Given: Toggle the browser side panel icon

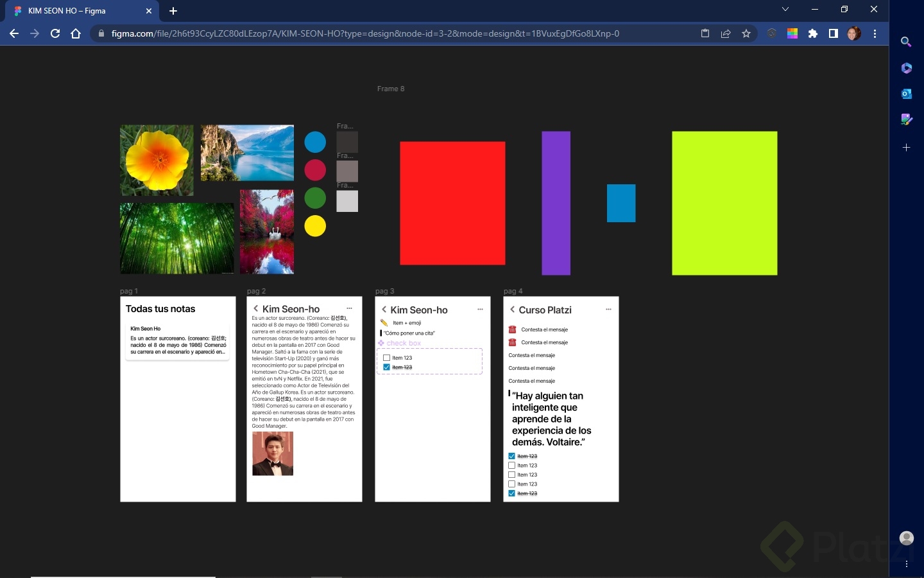Looking at the screenshot, I should [x=834, y=33].
